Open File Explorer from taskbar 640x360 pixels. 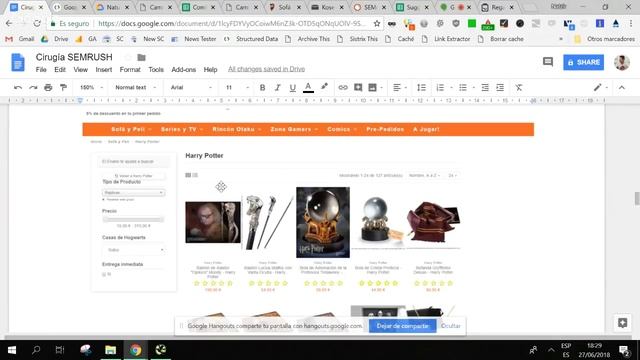tap(111, 350)
